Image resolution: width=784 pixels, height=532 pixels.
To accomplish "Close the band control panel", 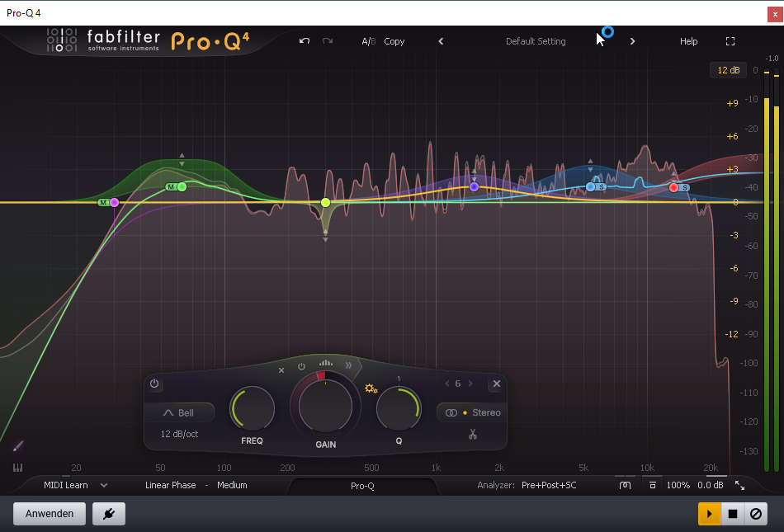I will pos(497,384).
